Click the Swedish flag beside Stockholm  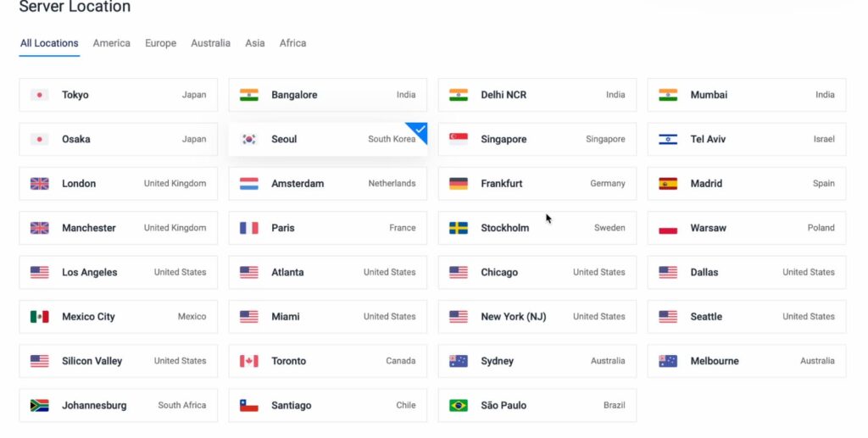[x=459, y=228]
